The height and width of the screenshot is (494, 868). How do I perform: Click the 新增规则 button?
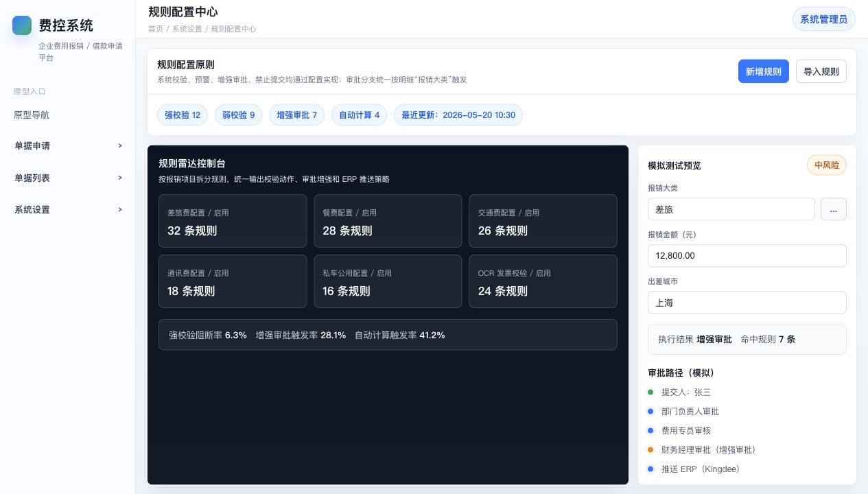763,71
